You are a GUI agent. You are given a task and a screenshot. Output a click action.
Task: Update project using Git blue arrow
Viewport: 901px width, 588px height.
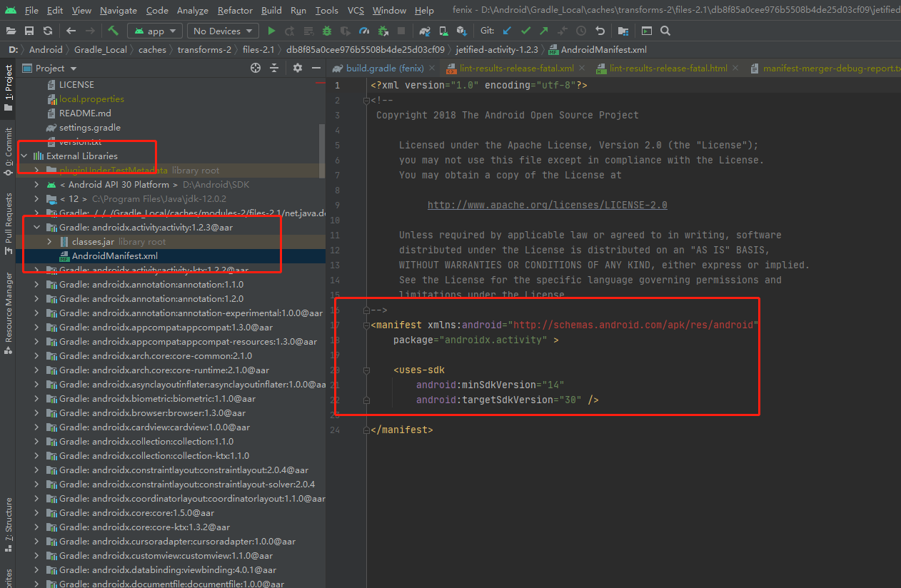pyautogui.click(x=507, y=31)
